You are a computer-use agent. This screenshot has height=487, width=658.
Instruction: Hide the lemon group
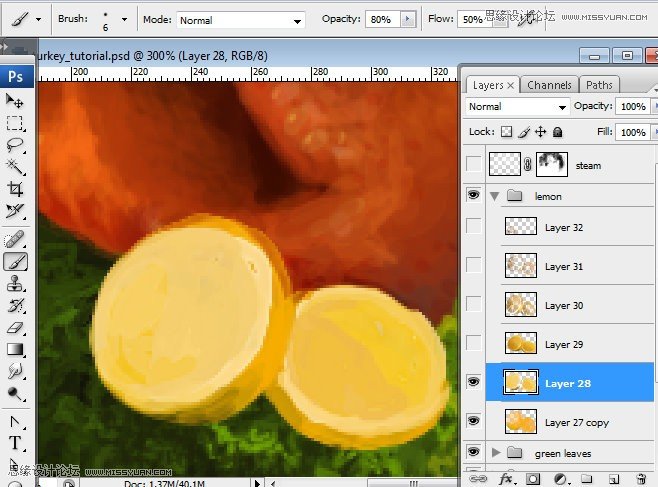(474, 195)
